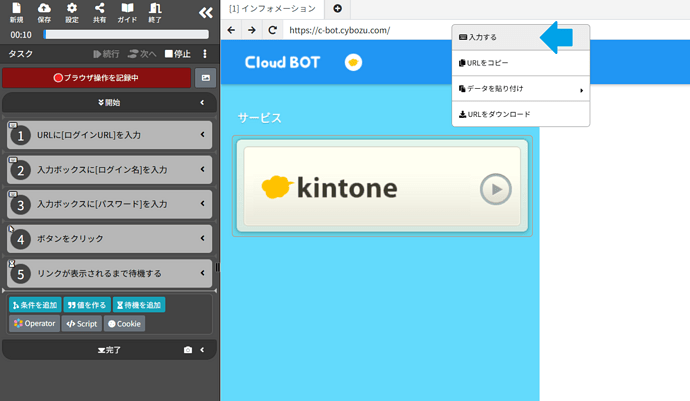The width and height of the screenshot is (690, 401).
Task: Go forward with browser forward arrow
Action: 252,30
